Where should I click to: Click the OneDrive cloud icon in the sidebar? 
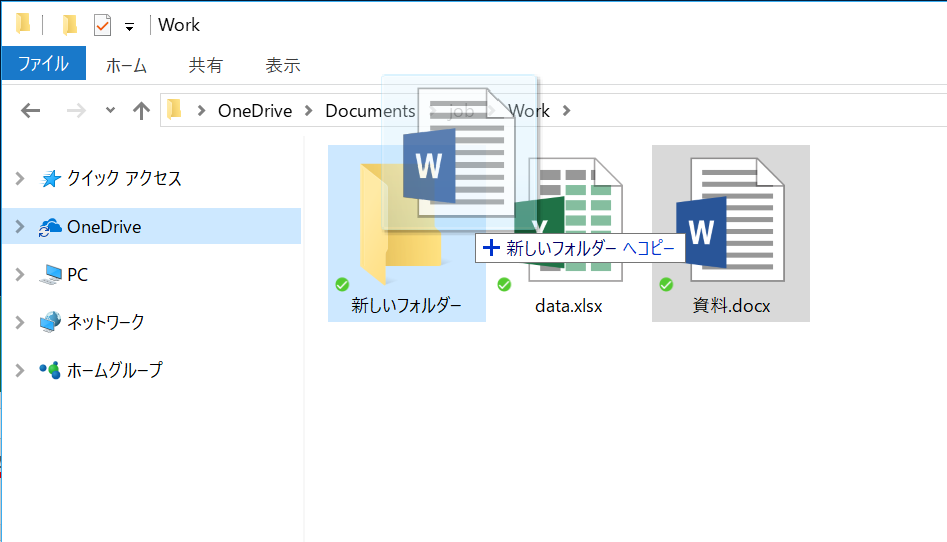coord(50,227)
